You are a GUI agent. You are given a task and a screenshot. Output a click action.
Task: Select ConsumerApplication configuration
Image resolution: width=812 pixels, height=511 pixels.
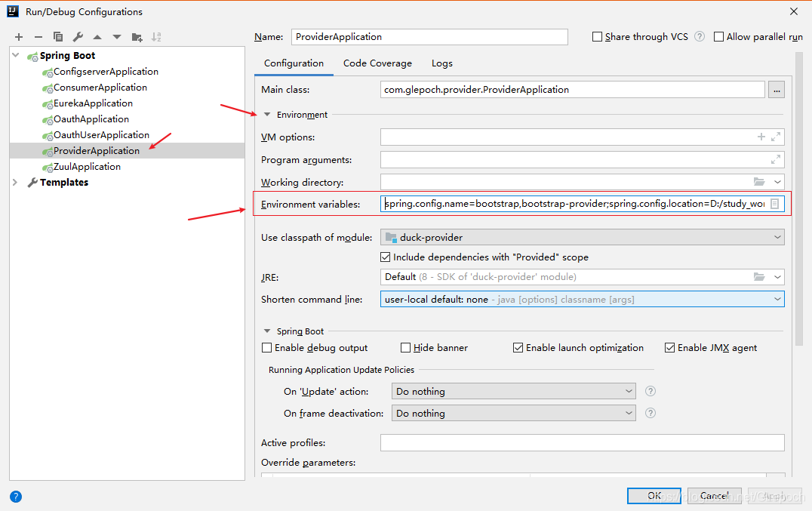tap(100, 88)
